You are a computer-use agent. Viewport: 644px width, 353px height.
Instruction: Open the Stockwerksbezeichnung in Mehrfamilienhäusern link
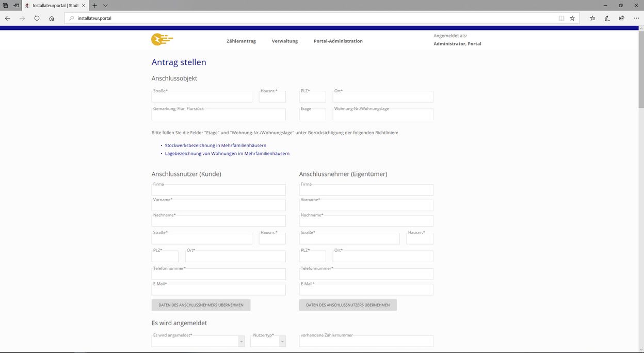[x=216, y=146]
